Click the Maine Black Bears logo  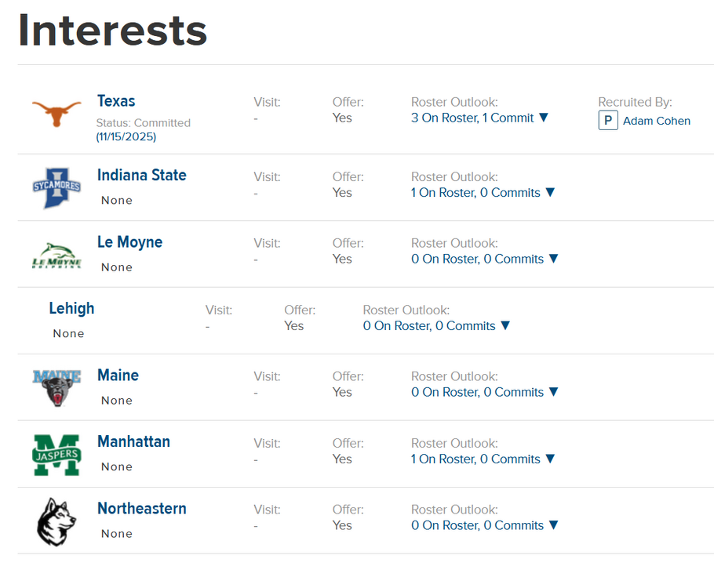click(56, 388)
